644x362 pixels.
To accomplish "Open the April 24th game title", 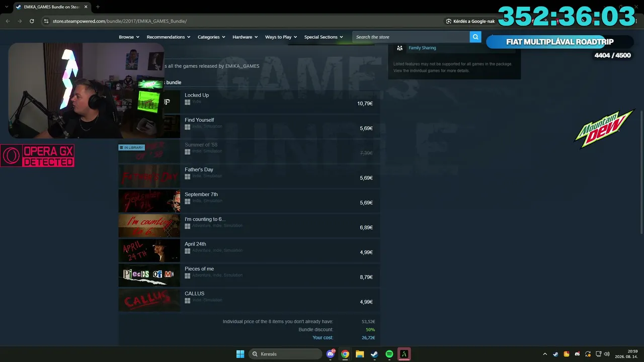I will tap(195, 244).
